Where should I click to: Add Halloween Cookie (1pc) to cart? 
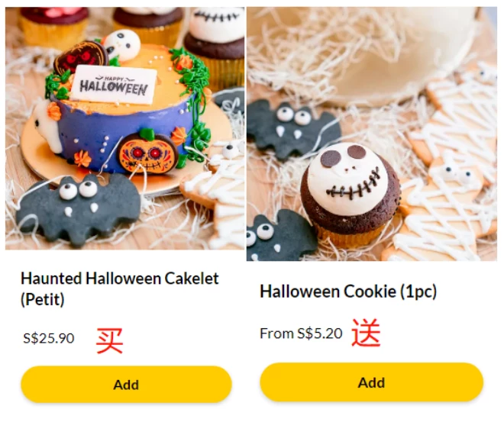pyautogui.click(x=372, y=382)
